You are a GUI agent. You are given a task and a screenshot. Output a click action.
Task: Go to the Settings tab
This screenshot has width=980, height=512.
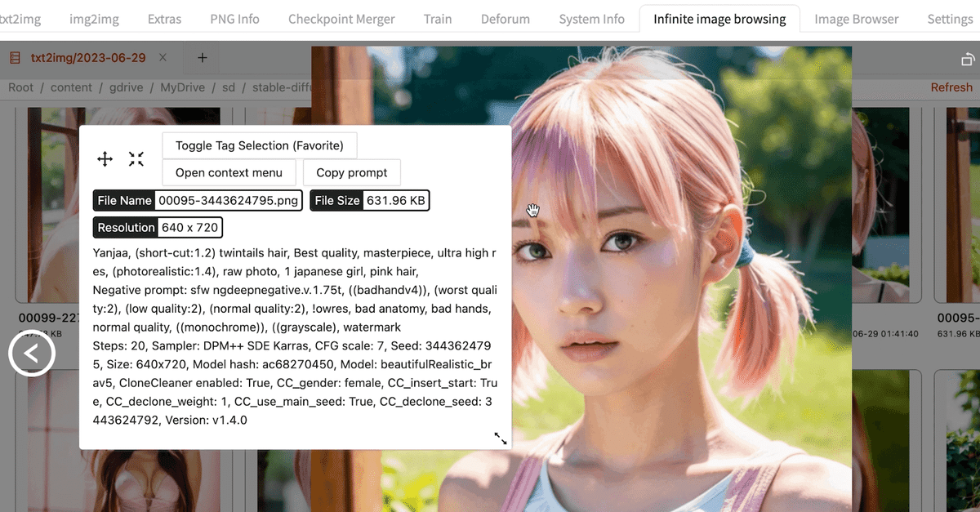pos(950,18)
